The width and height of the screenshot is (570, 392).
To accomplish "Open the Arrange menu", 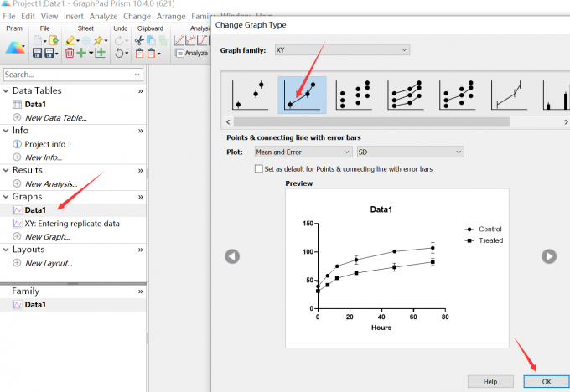I will coord(171,17).
